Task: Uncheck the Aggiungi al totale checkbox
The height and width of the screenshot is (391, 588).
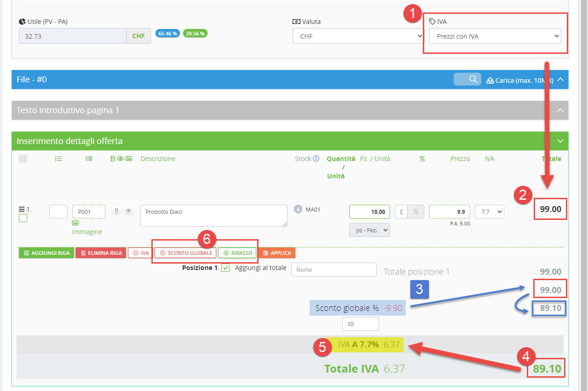Action: click(x=225, y=268)
